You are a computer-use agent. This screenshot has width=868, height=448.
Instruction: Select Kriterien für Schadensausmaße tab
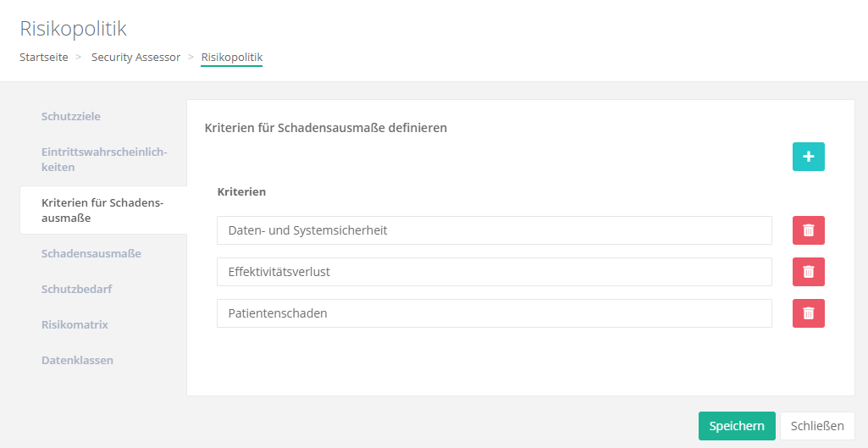102,210
